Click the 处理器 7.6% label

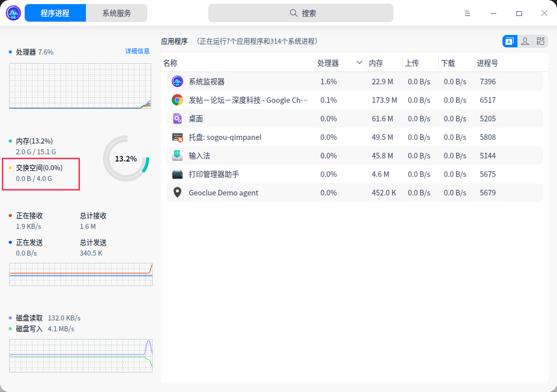click(x=34, y=52)
